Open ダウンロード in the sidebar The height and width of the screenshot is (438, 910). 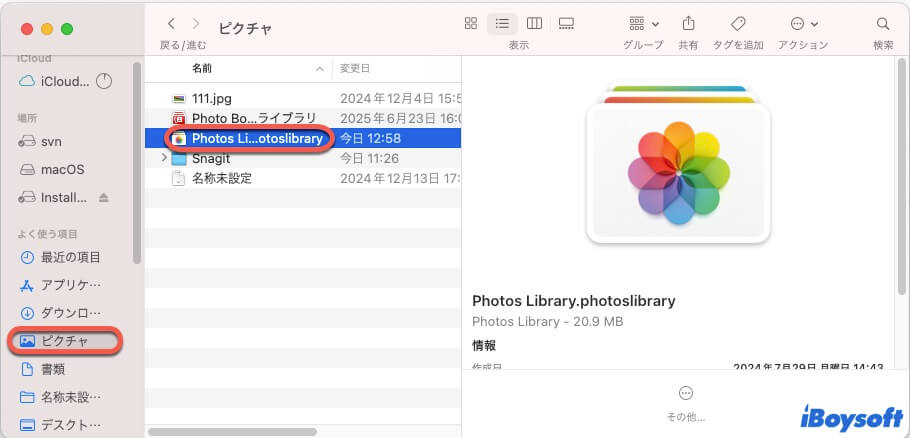[x=70, y=312]
